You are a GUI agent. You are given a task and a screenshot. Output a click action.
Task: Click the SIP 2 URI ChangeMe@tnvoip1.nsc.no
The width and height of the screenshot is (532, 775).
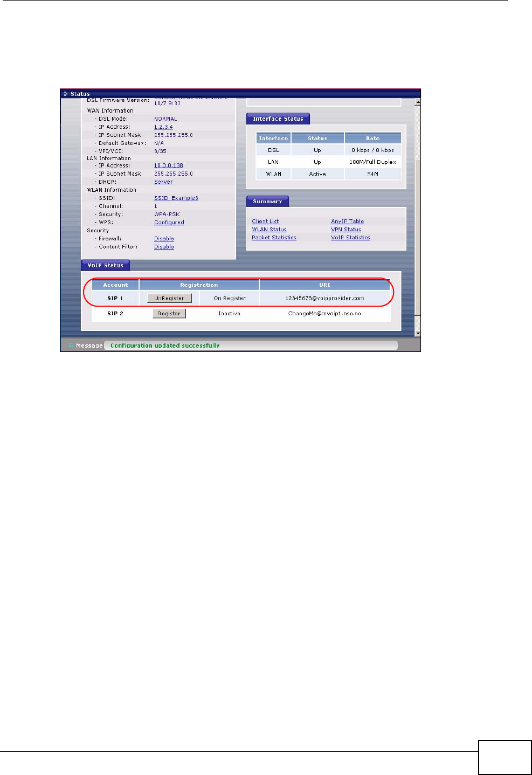[324, 313]
